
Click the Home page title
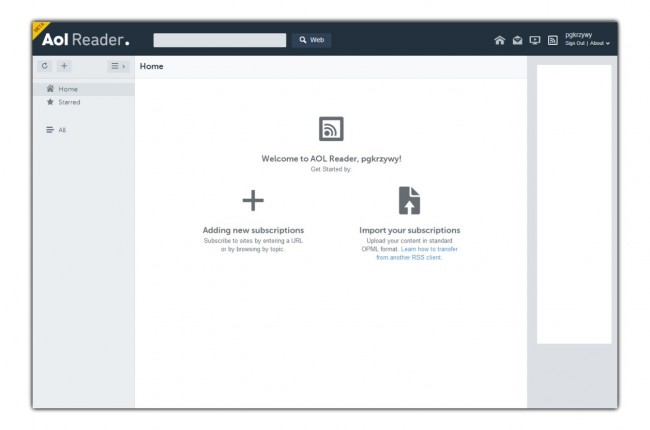151,66
